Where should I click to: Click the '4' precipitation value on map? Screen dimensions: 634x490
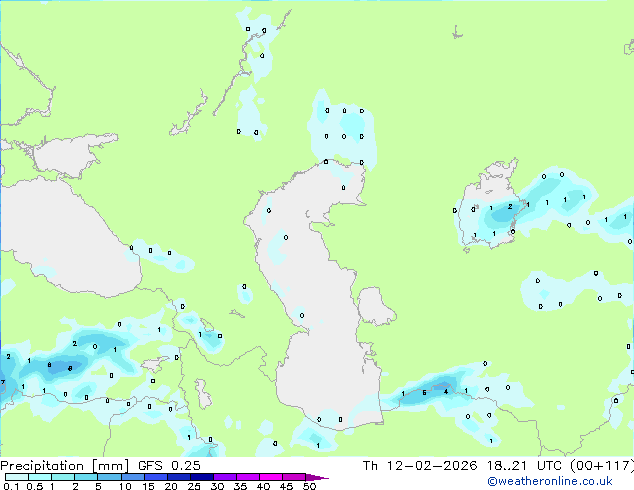point(446,392)
